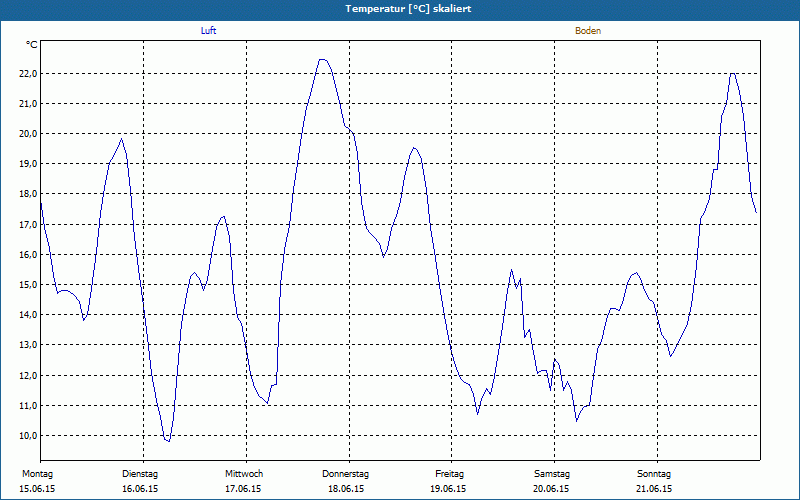The height and width of the screenshot is (500, 800).
Task: Click the date '18.06.15'
Action: (346, 489)
